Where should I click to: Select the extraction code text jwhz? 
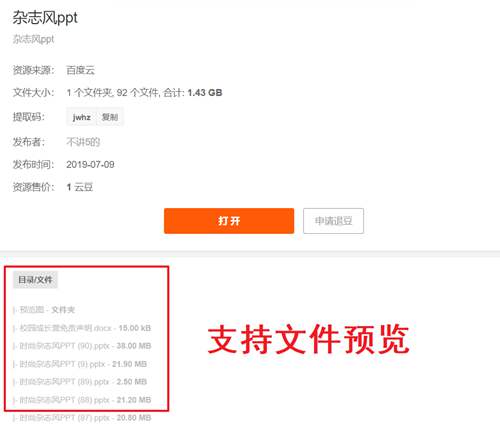(x=82, y=117)
